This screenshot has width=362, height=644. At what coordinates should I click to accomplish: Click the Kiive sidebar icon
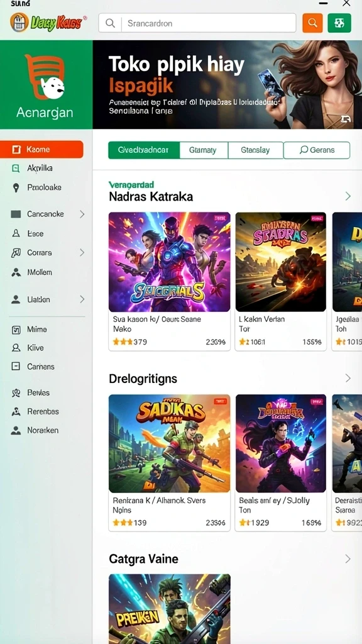coord(16,348)
